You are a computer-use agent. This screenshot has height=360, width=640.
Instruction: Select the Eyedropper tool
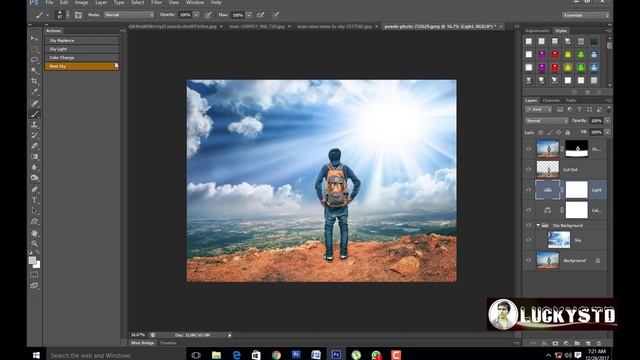point(34,92)
